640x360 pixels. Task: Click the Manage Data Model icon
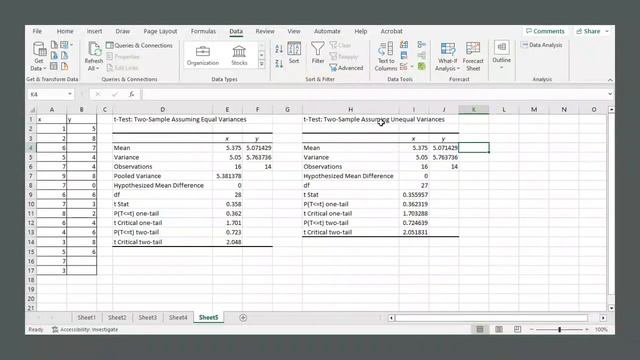click(x=422, y=66)
